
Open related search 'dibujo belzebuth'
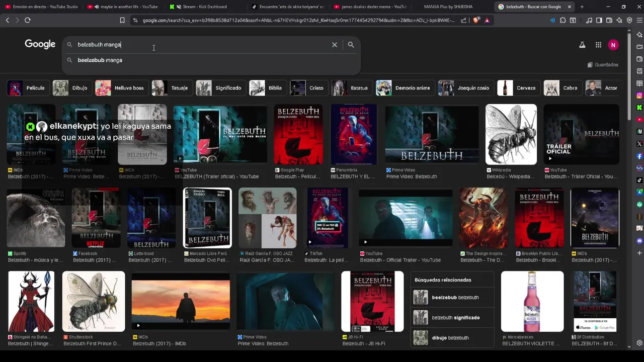point(453,338)
